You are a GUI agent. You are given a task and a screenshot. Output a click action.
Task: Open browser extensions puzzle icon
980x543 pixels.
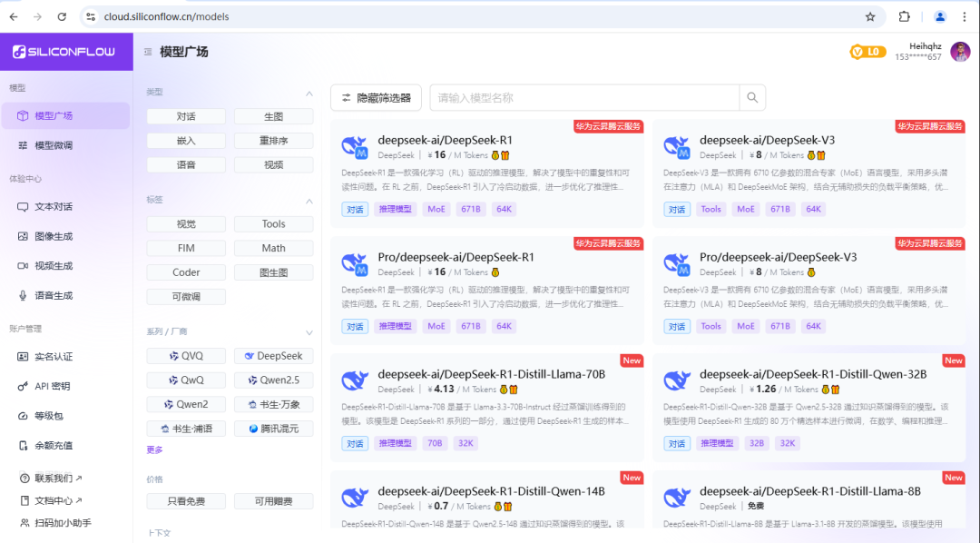click(905, 17)
